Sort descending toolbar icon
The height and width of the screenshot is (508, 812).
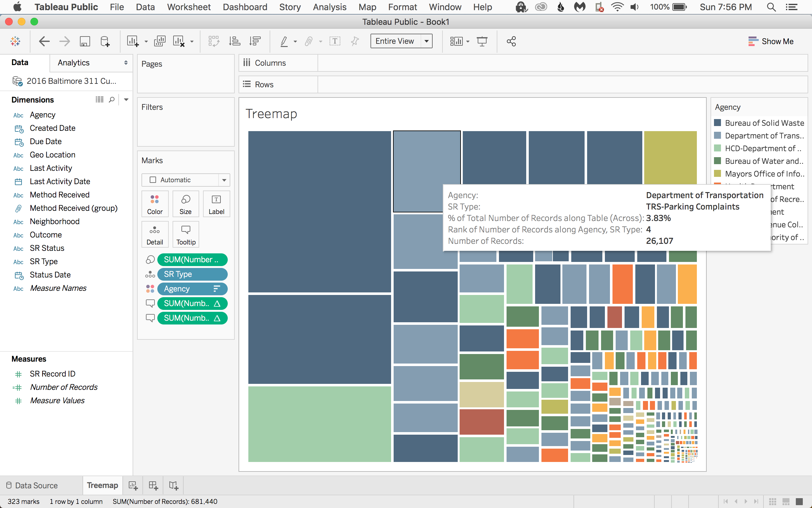pyautogui.click(x=255, y=41)
